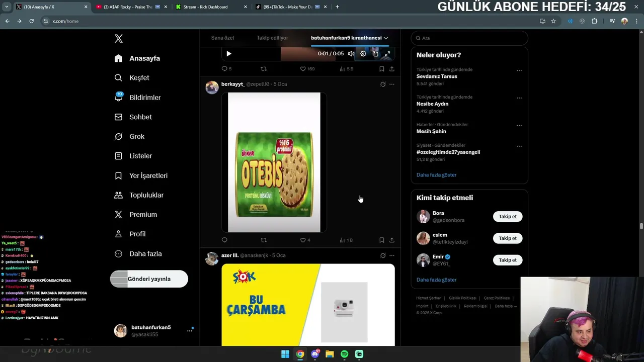Viewport: 644px width, 362px height.
Task: Open batuhanfurkan5 account switcher dots
Action: tap(190, 330)
